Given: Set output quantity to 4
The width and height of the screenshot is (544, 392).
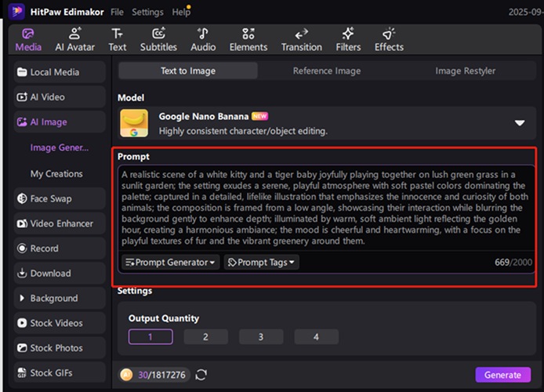Looking at the screenshot, I should (x=316, y=337).
